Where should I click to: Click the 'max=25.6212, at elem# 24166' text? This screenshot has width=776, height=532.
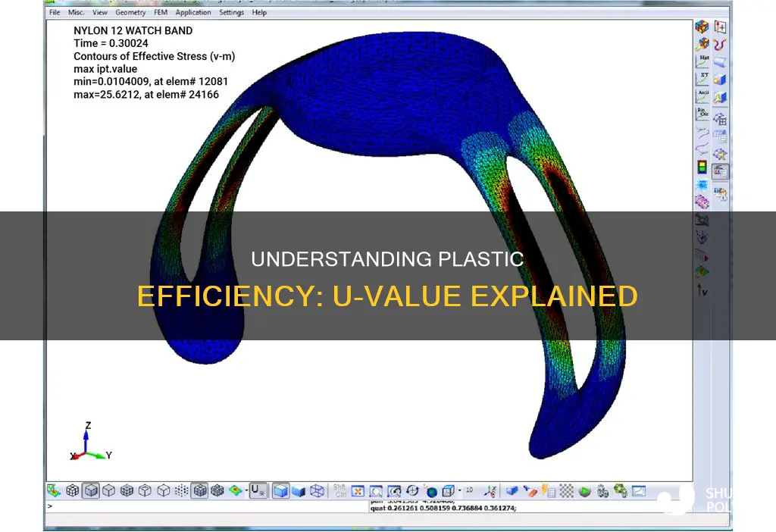coord(146,95)
